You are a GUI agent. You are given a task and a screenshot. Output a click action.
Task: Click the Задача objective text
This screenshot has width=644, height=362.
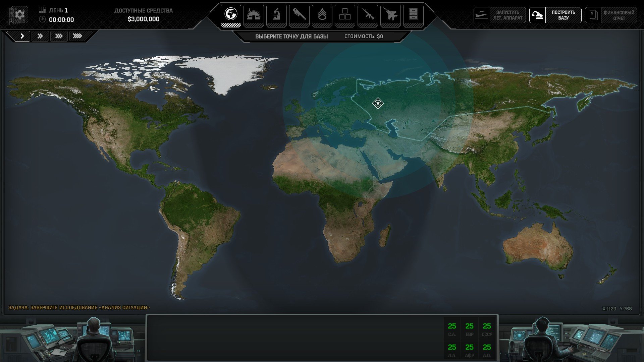(x=79, y=307)
